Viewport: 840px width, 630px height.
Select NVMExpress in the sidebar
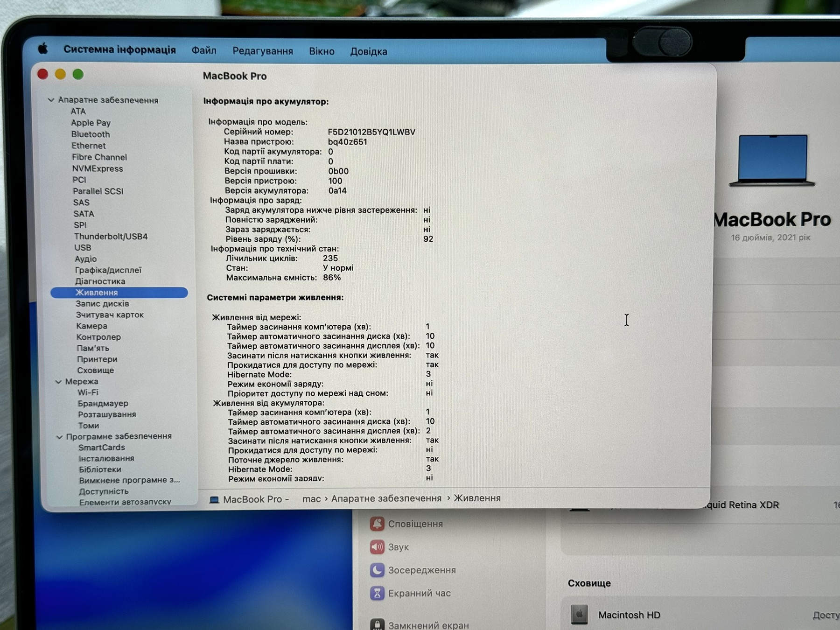(x=98, y=168)
